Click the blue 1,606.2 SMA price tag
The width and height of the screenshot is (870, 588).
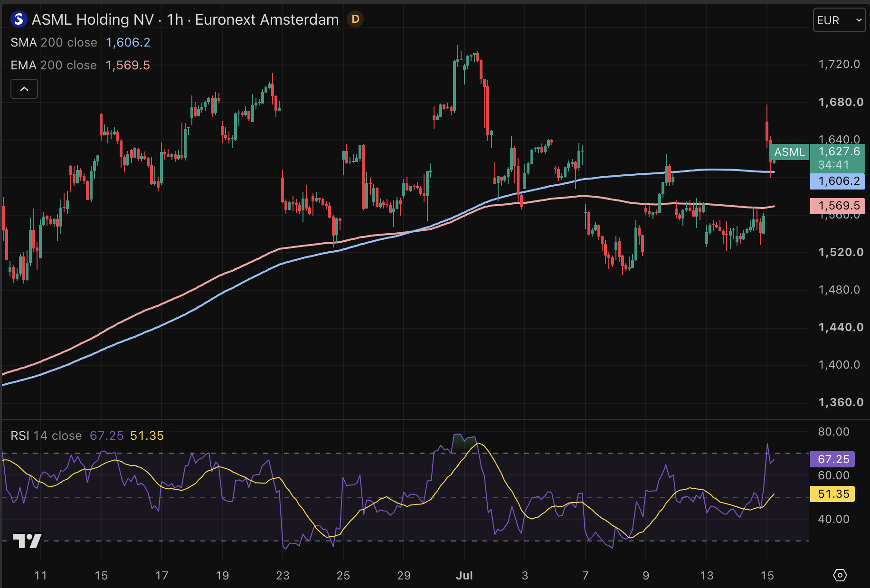click(x=838, y=181)
